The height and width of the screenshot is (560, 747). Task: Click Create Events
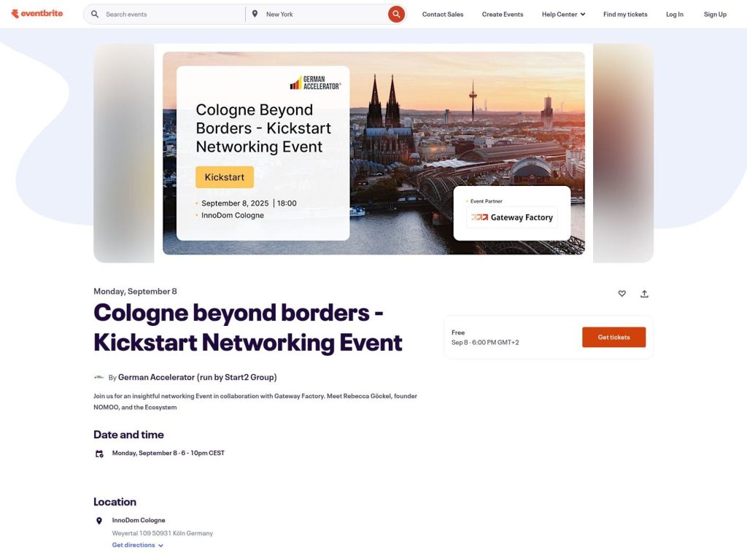pyautogui.click(x=502, y=14)
